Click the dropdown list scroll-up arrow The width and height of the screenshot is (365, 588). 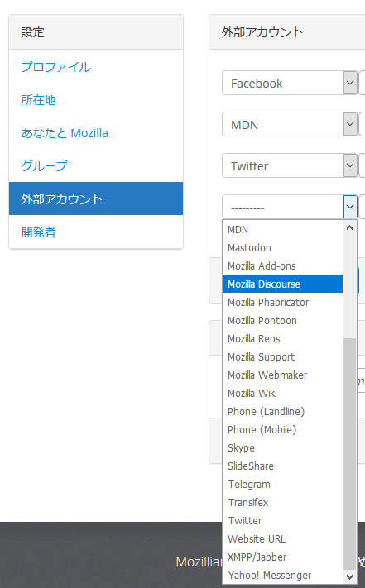(349, 227)
